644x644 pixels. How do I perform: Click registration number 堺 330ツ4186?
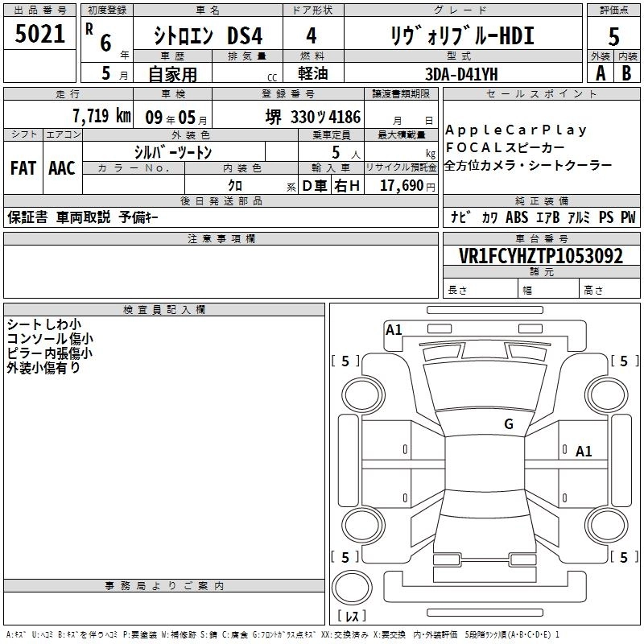coord(313,117)
